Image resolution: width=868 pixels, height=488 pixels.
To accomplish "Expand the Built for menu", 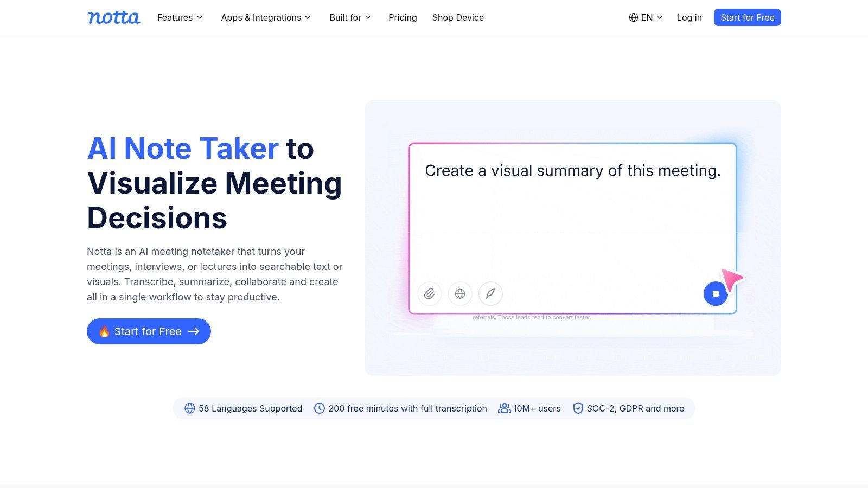I will coord(350,17).
